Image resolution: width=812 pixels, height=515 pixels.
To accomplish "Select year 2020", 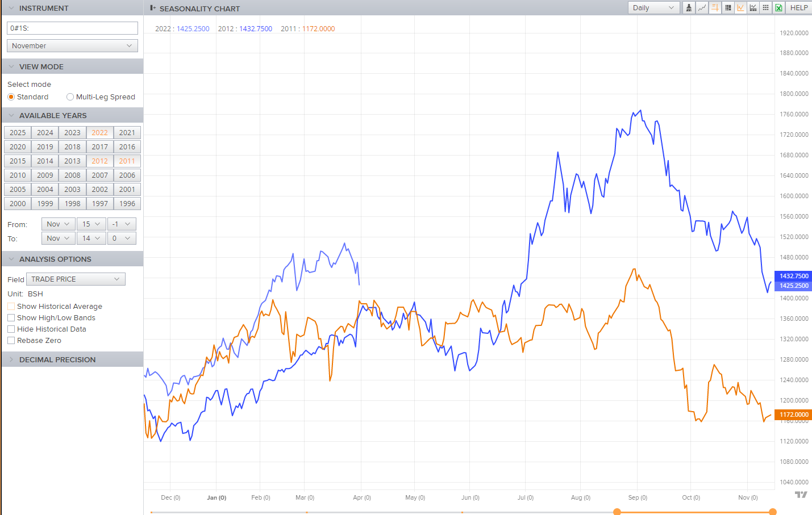I will (x=18, y=146).
